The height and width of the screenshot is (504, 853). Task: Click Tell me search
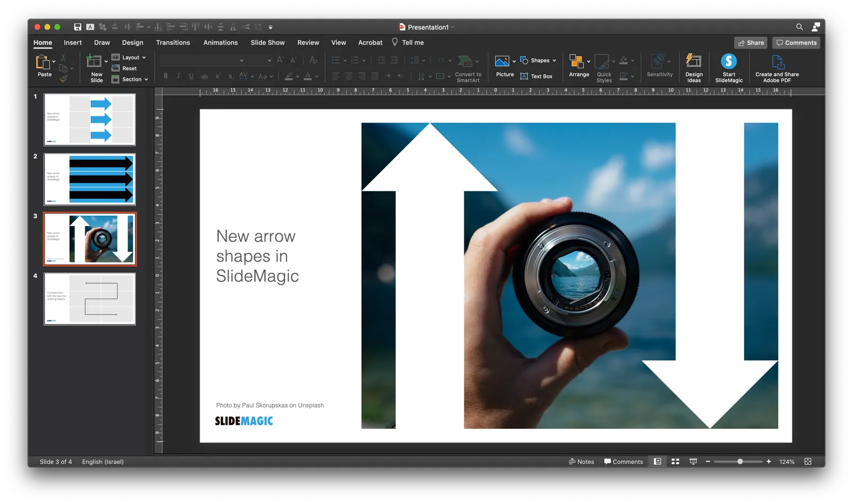point(408,43)
